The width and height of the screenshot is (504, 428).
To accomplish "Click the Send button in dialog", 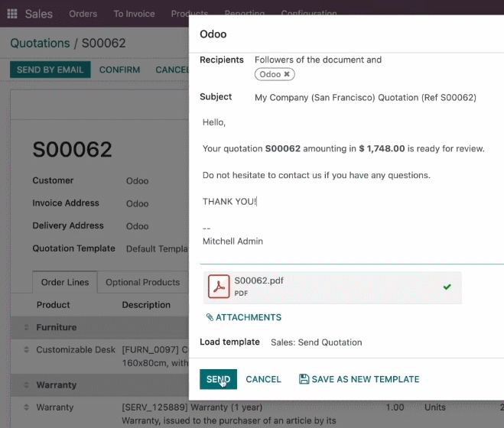I will tap(218, 379).
